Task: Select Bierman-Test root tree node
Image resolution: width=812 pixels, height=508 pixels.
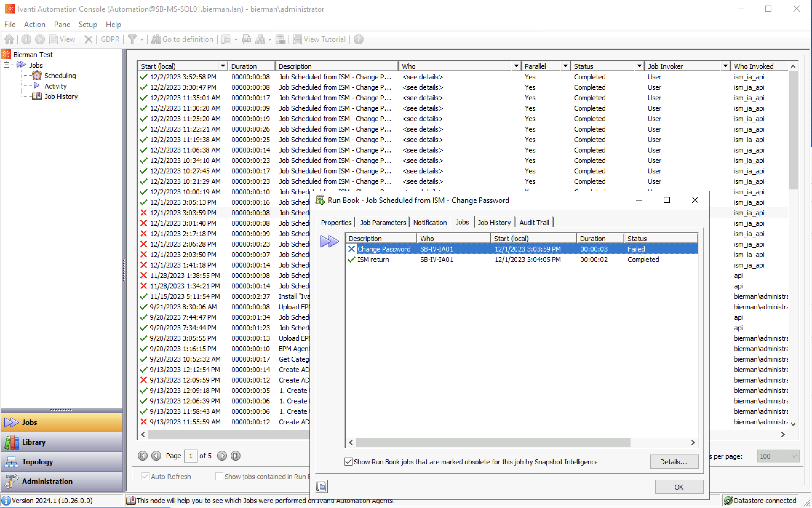Action: coord(33,54)
